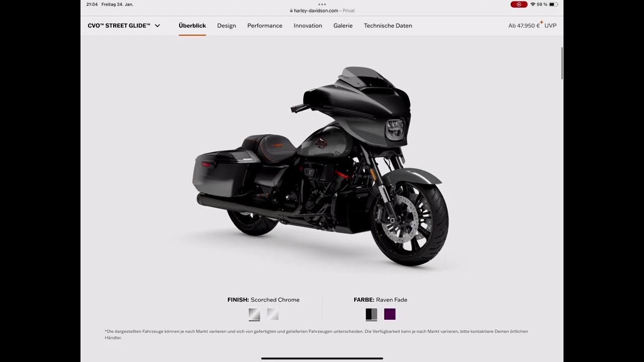
Task: Tap the three-dot multitasking icon
Action: (x=322, y=4)
